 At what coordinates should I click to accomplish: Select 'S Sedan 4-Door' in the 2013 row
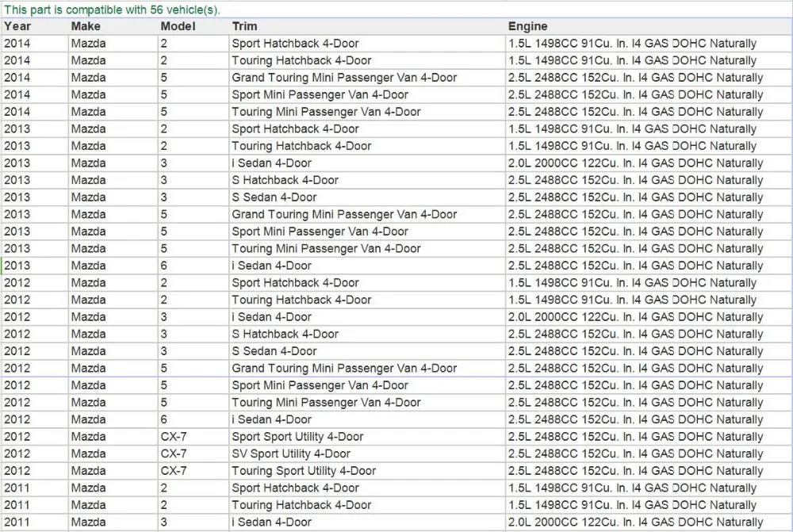274,197
